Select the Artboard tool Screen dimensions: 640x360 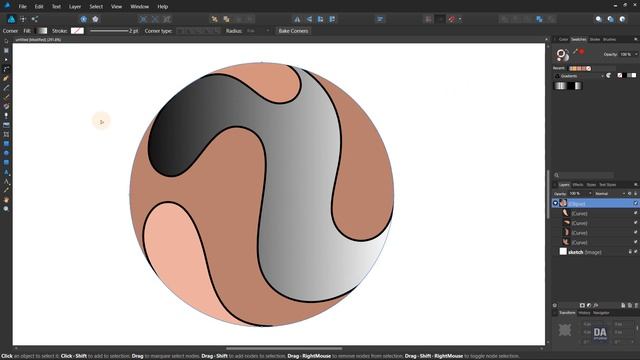click(x=6, y=50)
